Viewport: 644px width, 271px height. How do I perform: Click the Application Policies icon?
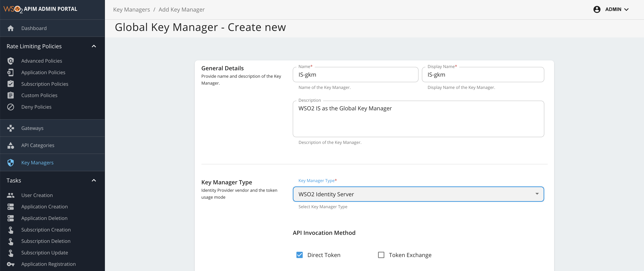(10, 72)
